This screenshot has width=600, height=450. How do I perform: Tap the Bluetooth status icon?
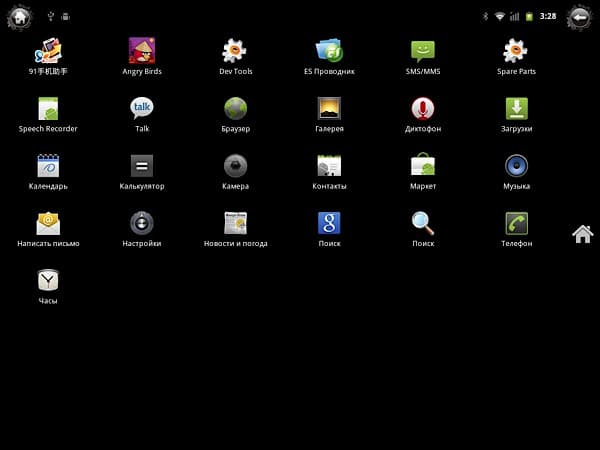tap(486, 16)
